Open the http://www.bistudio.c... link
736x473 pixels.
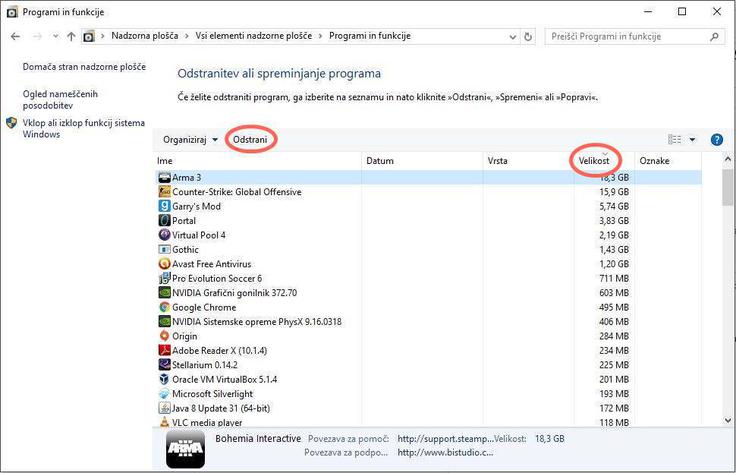(x=445, y=453)
